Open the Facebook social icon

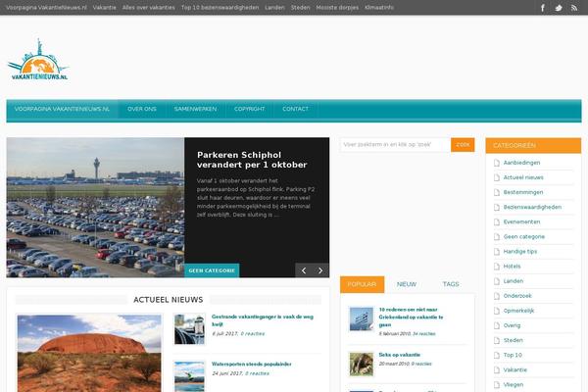[542, 8]
